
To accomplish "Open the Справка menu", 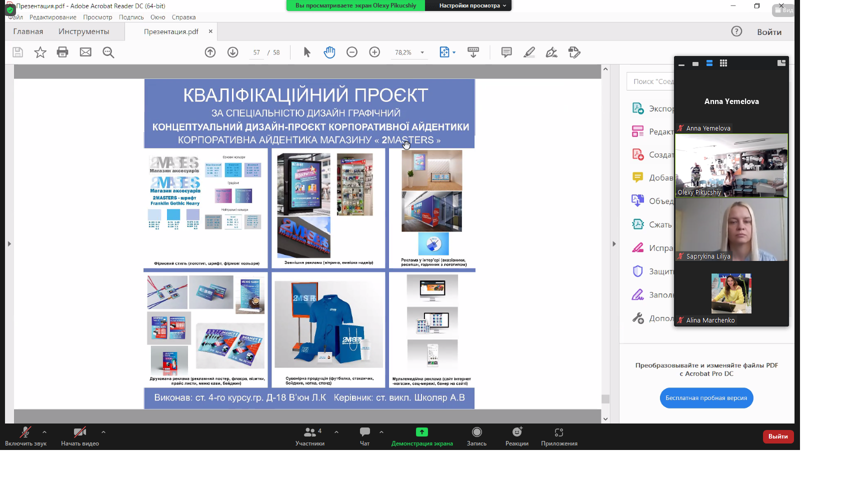I will 183,17.
